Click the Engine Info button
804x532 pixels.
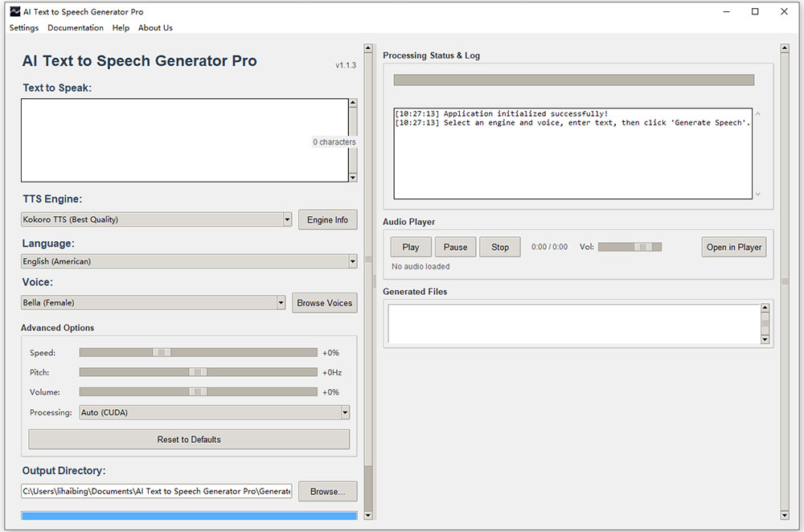[328, 220]
